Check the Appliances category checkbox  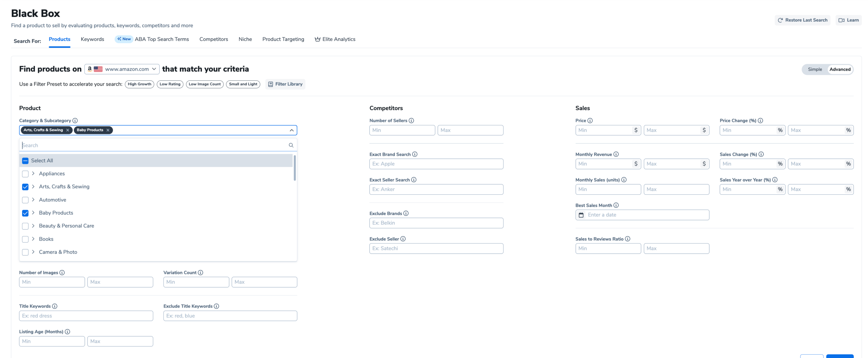point(25,174)
